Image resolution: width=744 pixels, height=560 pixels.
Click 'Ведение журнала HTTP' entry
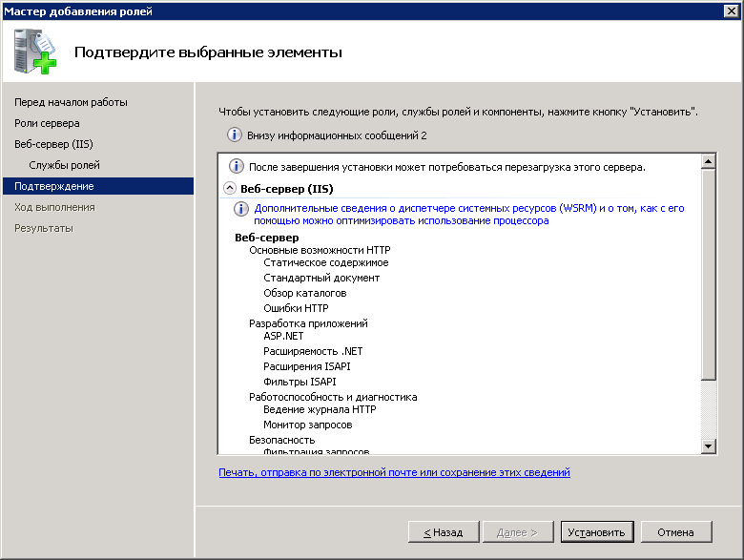[x=320, y=409]
